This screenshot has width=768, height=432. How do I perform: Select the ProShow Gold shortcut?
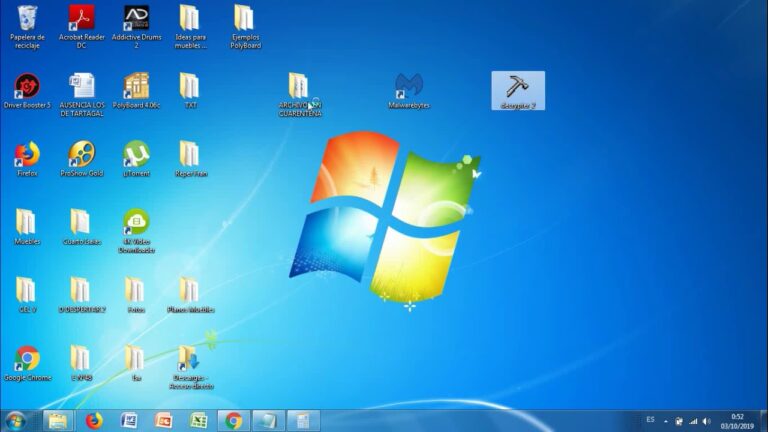[x=81, y=159]
